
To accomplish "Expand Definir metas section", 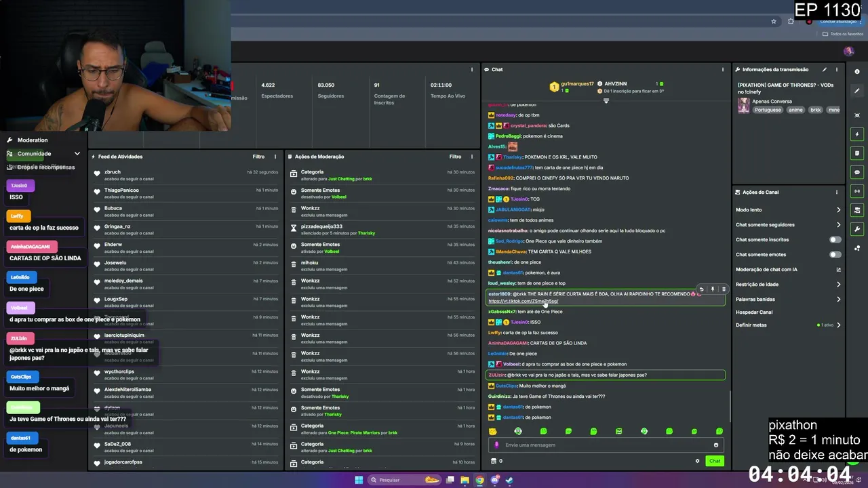I will (838, 325).
